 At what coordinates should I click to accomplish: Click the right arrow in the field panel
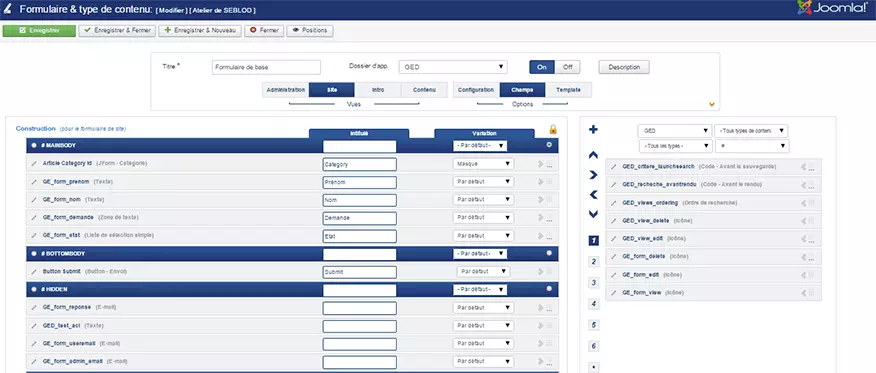pyautogui.click(x=593, y=175)
